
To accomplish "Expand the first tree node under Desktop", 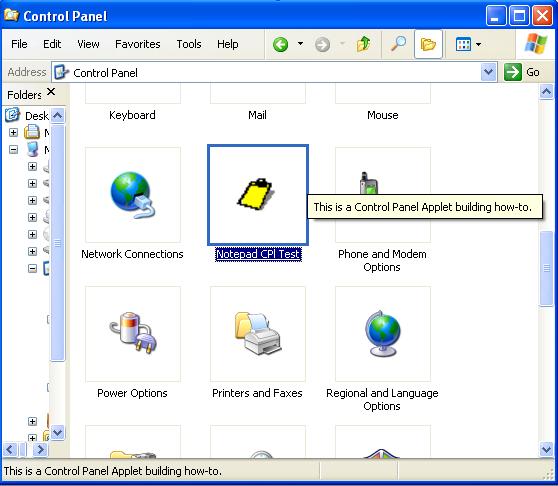I will [14, 132].
